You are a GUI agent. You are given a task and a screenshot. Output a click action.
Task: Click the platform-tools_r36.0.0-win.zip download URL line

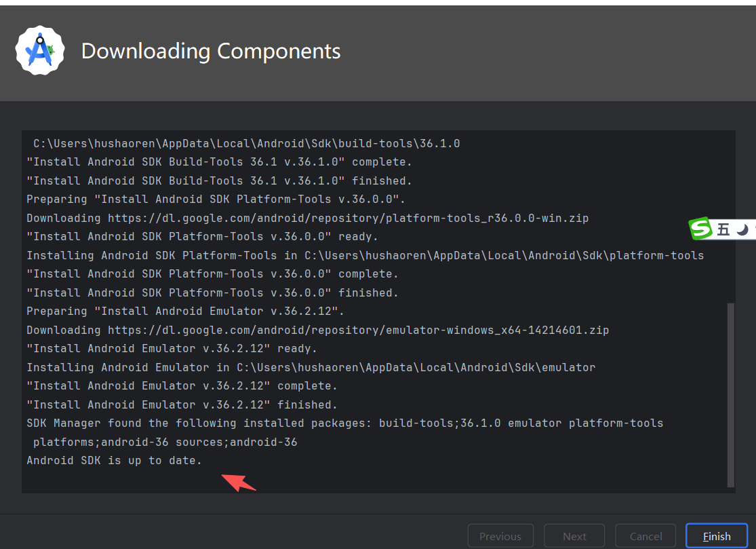click(x=307, y=219)
